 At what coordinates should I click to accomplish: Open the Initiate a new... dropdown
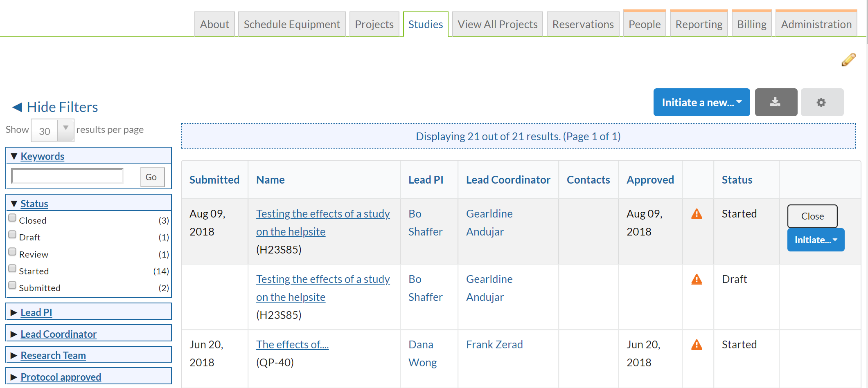click(701, 102)
